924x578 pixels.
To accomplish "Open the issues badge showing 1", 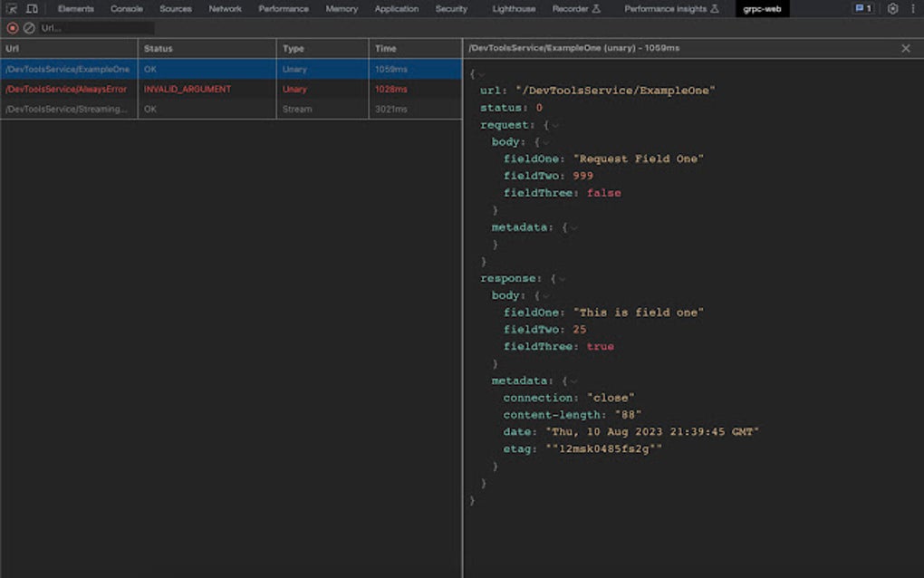I will 863,9.
